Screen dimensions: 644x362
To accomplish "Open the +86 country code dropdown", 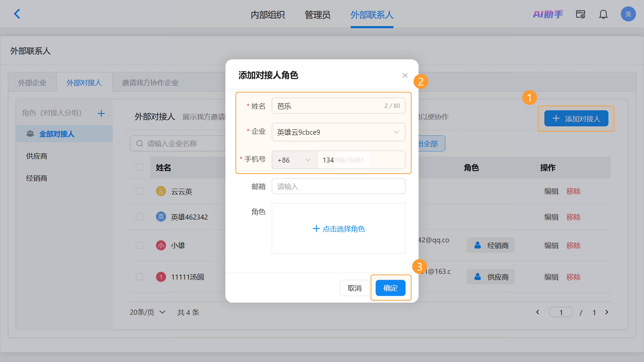I will click(x=294, y=160).
